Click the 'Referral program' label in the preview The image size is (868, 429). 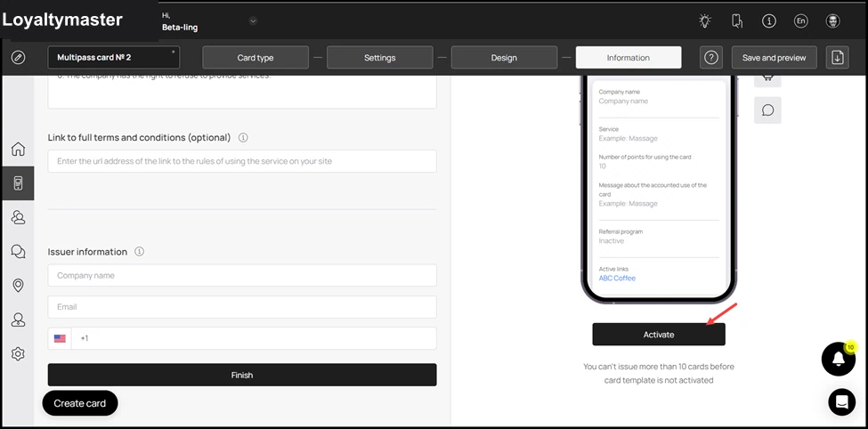(x=621, y=231)
